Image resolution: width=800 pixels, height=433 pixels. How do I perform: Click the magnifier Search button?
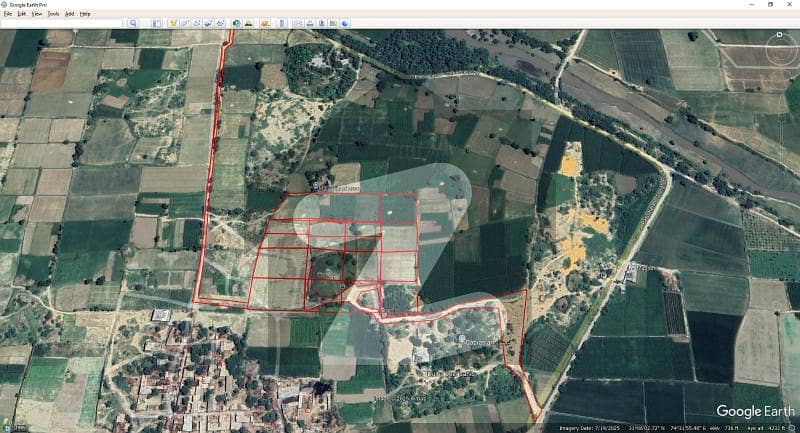[132, 23]
